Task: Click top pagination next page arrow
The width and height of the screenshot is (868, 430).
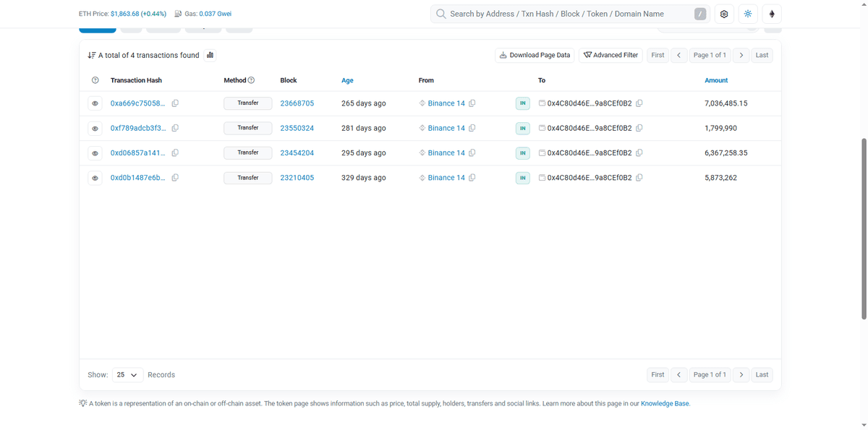Action: (x=741, y=55)
